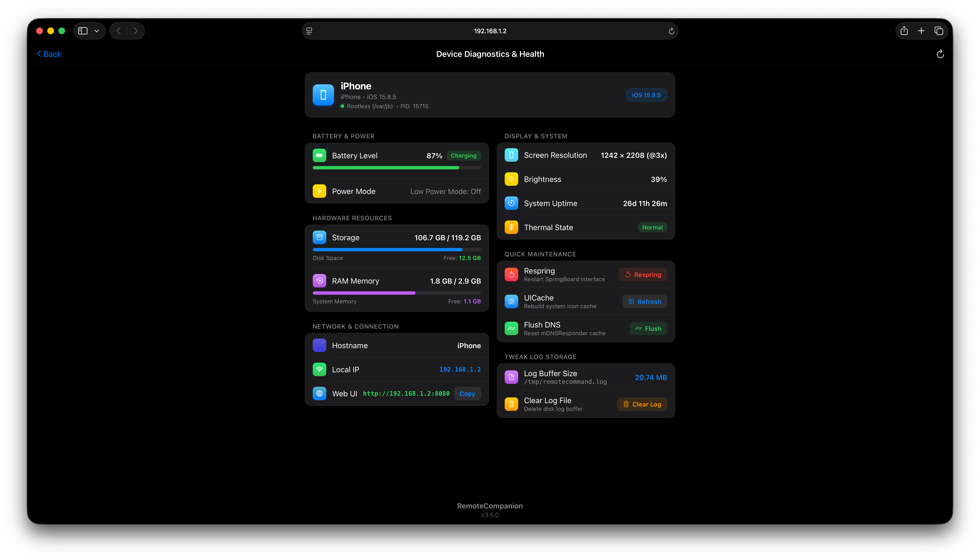The width and height of the screenshot is (980, 560).
Task: Click the Low Power Mode: Off text
Action: coord(445,191)
